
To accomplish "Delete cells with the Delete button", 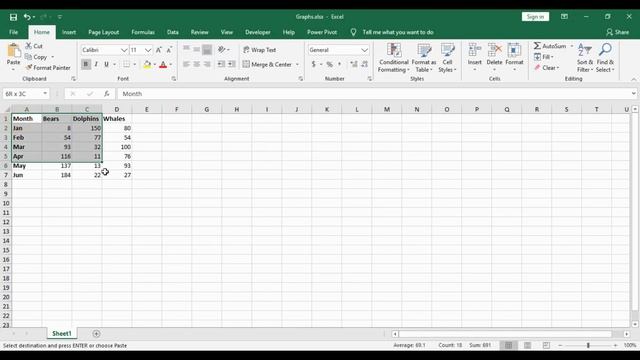I will click(x=494, y=57).
